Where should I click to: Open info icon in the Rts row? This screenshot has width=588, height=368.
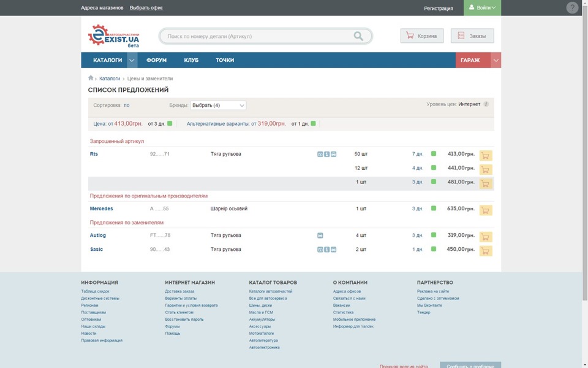click(x=326, y=155)
